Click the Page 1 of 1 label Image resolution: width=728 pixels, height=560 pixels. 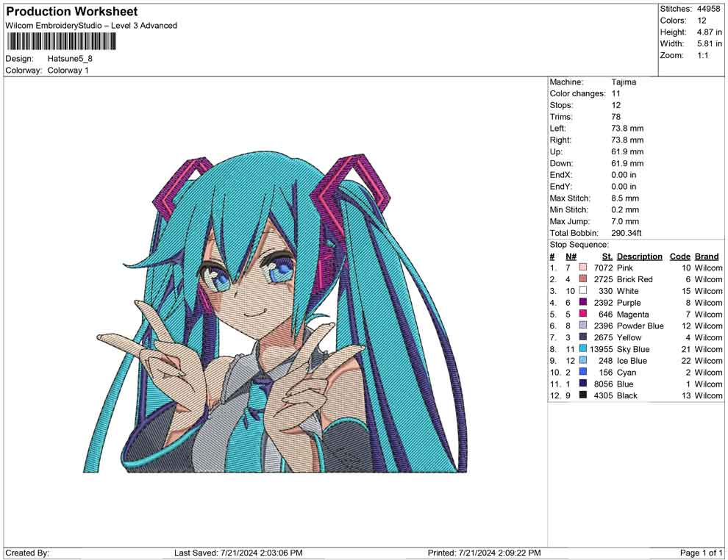coord(701,553)
